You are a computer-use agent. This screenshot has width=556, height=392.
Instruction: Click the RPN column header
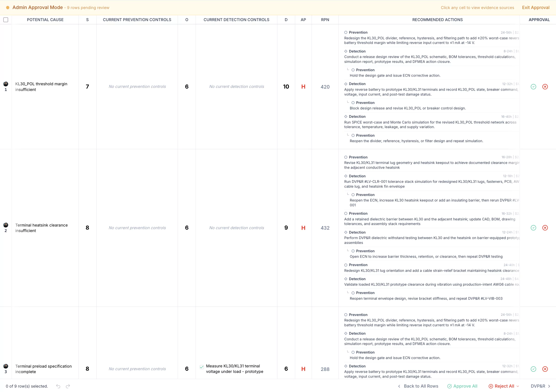(x=325, y=20)
